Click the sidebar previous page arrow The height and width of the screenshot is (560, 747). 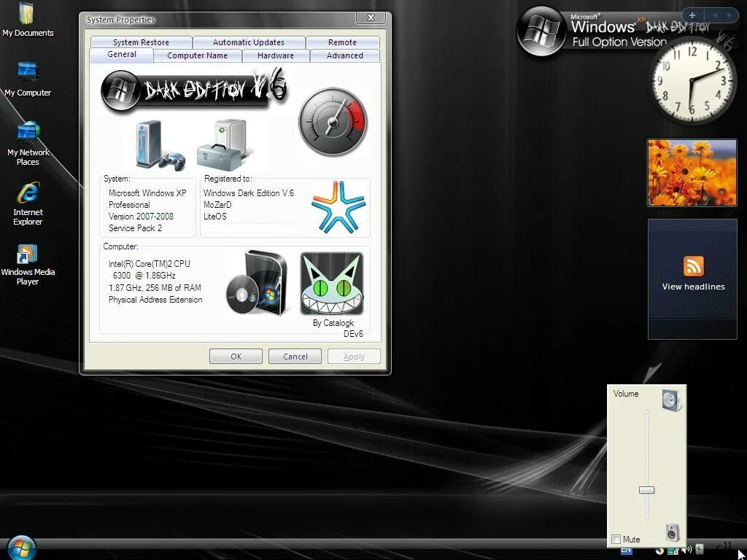pyautogui.click(x=715, y=15)
